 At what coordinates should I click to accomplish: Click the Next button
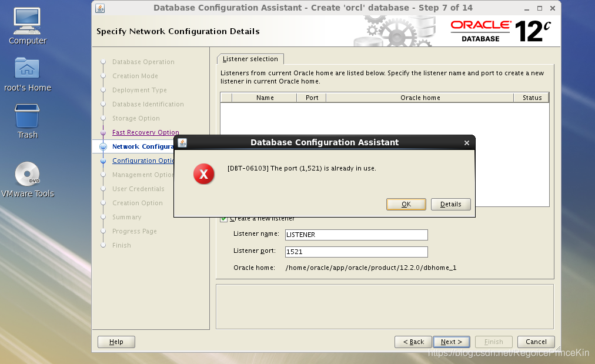[x=452, y=342]
